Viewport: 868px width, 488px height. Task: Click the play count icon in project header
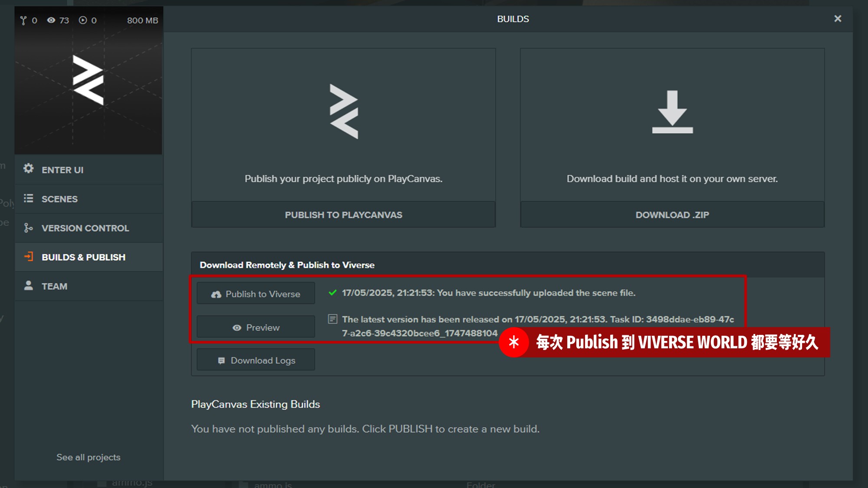[83, 20]
